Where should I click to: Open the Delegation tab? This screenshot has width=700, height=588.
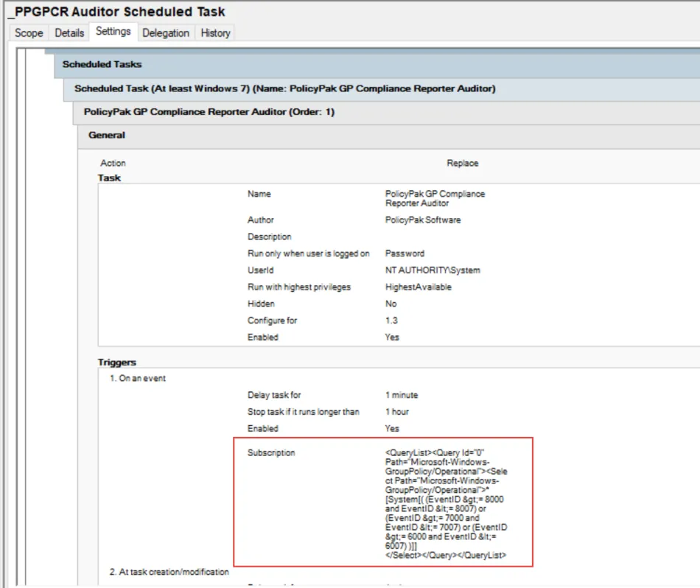tap(166, 33)
